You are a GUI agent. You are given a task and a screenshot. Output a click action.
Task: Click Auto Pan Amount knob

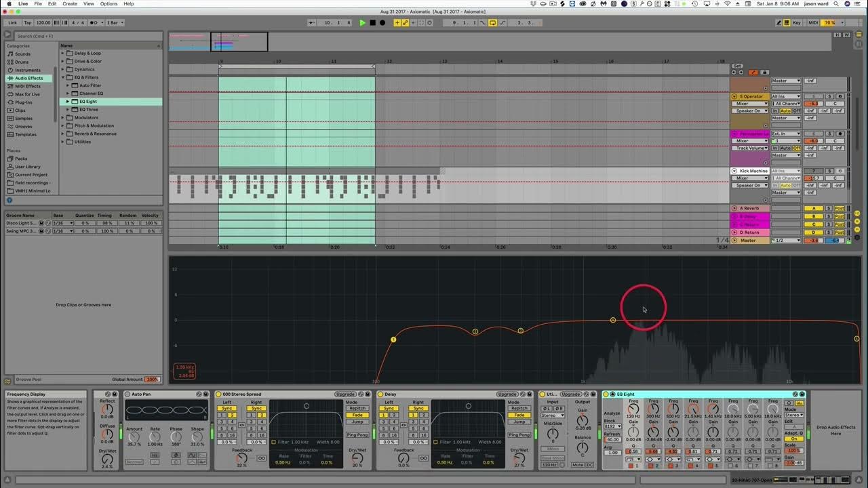click(134, 436)
